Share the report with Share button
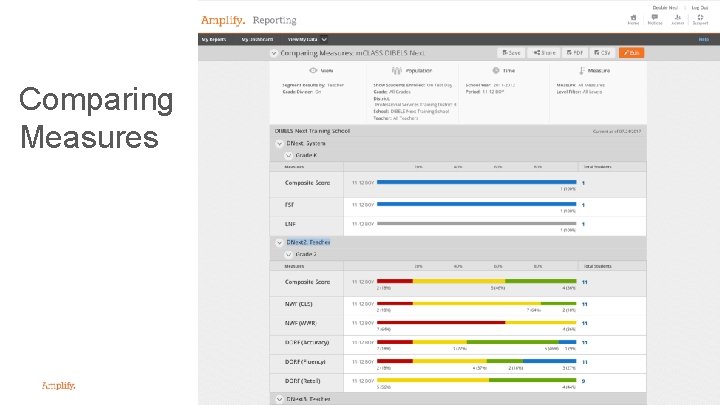 click(544, 53)
